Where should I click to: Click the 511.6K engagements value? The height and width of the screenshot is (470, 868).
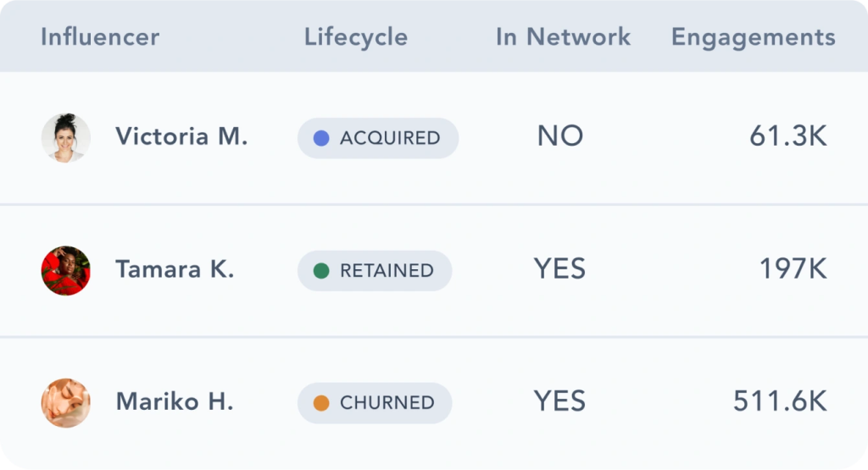780,402
